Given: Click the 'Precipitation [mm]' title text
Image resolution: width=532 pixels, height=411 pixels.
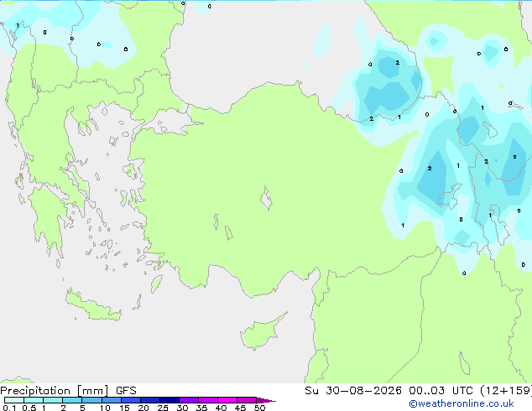Looking at the screenshot, I should click(x=54, y=391).
